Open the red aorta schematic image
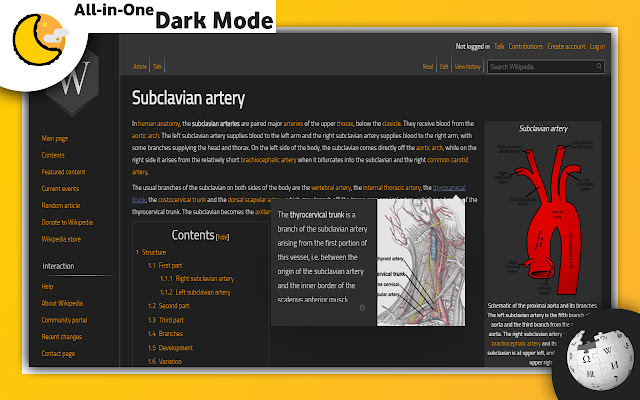This screenshot has width=640, height=400. pyautogui.click(x=543, y=217)
